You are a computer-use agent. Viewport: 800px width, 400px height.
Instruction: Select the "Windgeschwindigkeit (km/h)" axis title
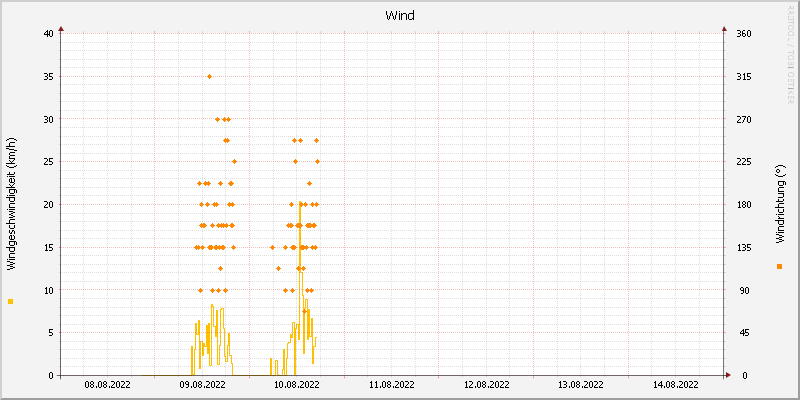point(12,204)
